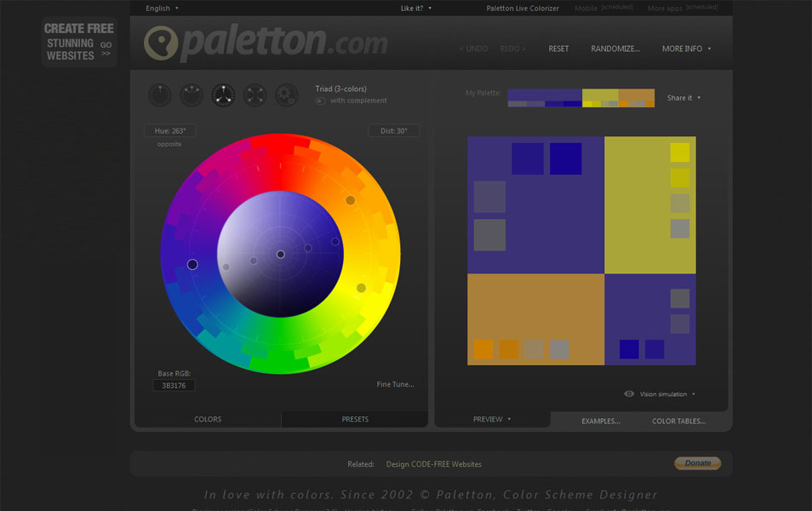
Task: Click the orange secondary hue handle on wheel
Action: point(351,200)
